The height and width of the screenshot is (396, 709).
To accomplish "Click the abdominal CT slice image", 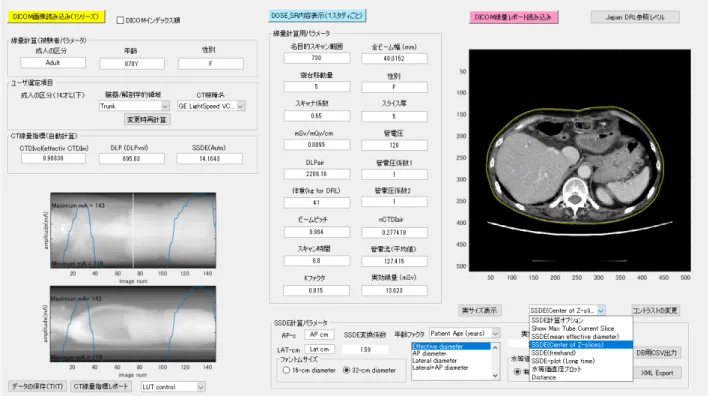I will tap(580, 160).
